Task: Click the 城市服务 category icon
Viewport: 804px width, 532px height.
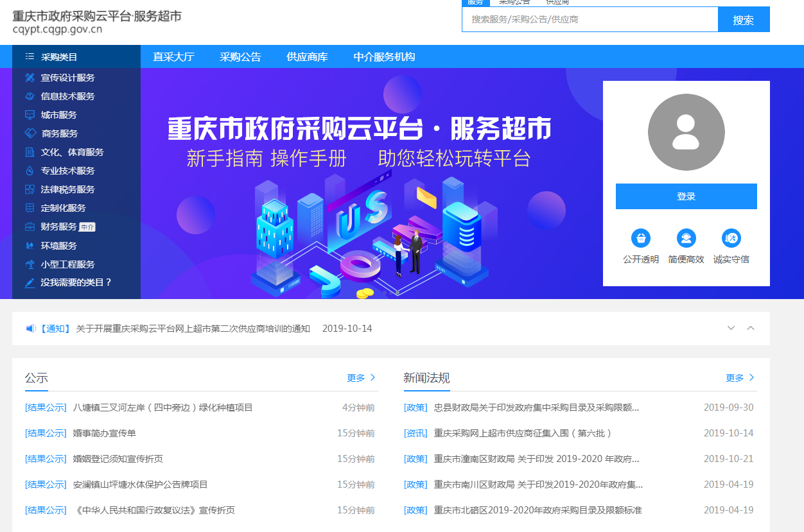Action: (x=28, y=114)
